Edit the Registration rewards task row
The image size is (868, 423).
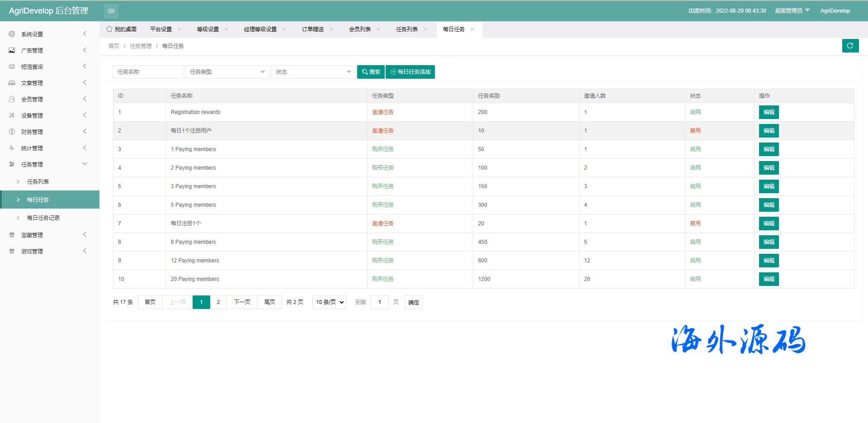(x=769, y=112)
